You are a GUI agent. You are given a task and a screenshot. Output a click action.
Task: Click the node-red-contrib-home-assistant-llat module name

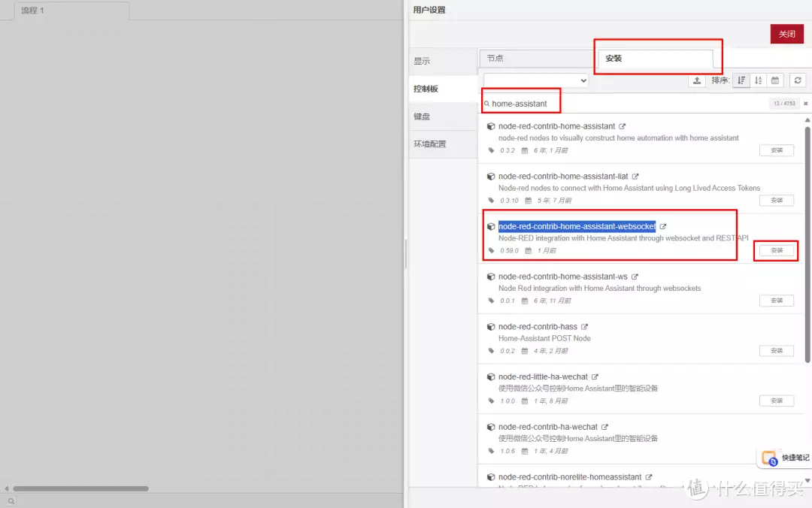coord(563,177)
